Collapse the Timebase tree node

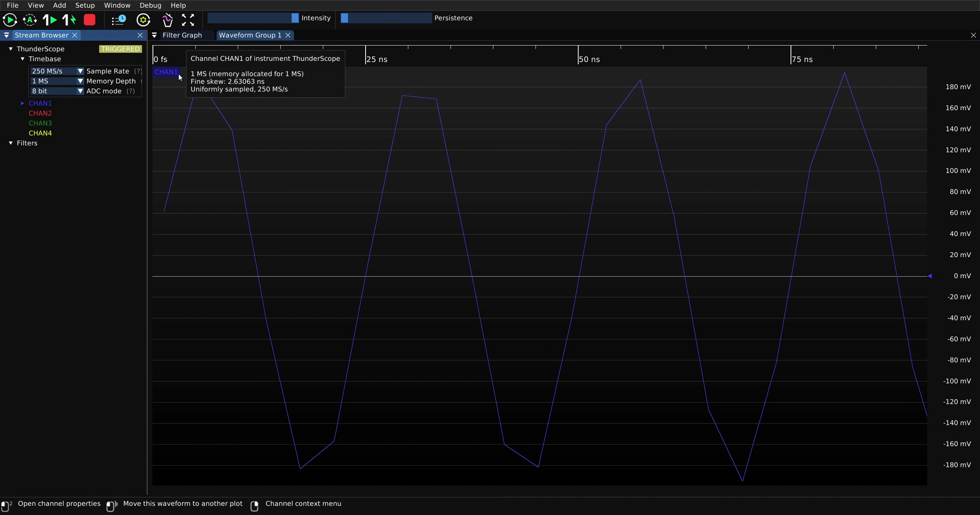pyautogui.click(x=23, y=59)
